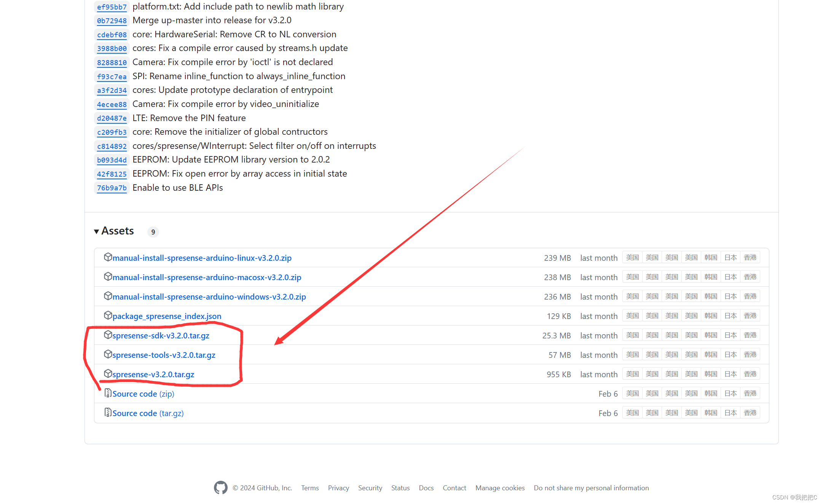
Task: Click the GitHub logo in footer
Action: (220, 488)
